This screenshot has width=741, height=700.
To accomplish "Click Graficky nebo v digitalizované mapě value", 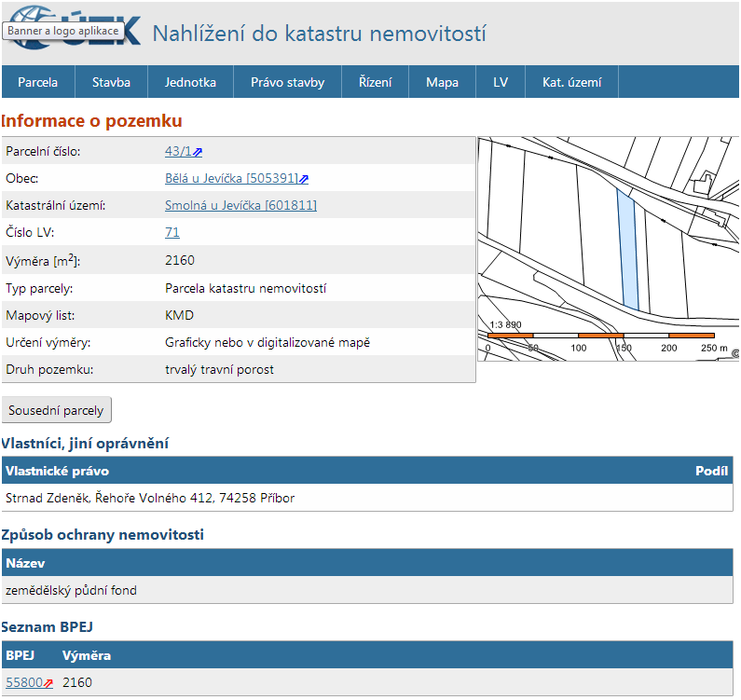I will tap(268, 342).
